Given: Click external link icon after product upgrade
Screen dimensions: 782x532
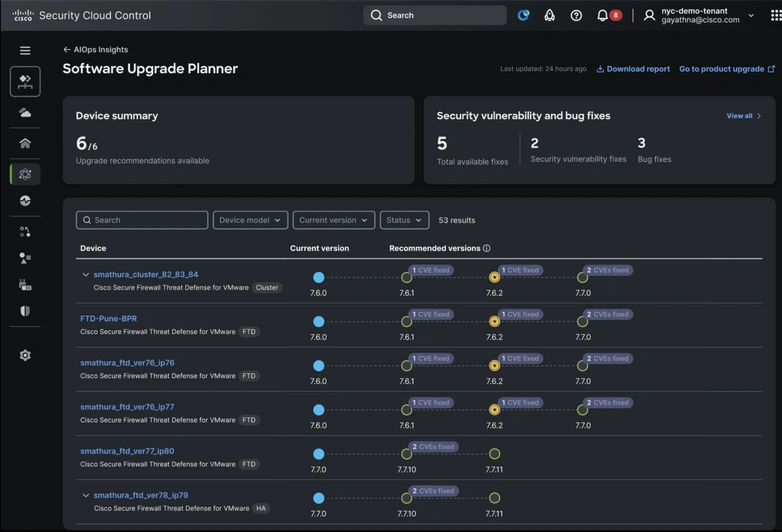Looking at the screenshot, I should pyautogui.click(x=771, y=69).
